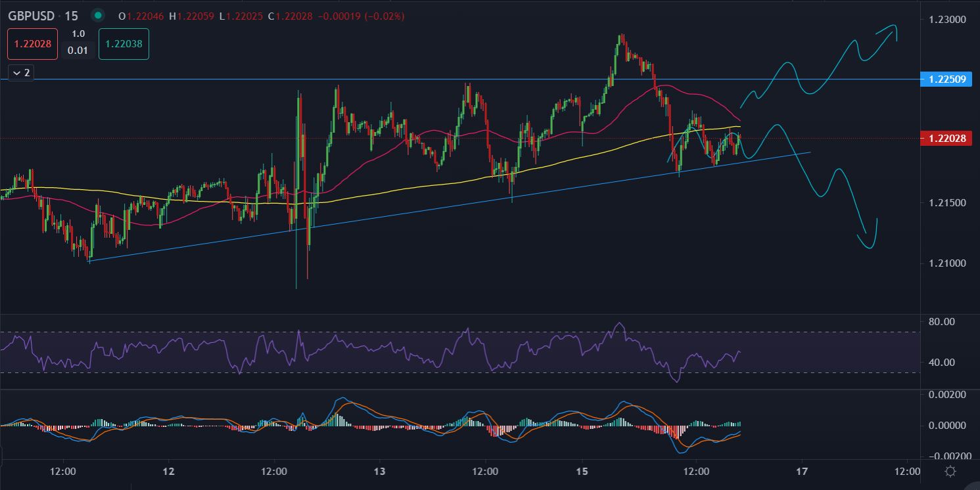Click the date label 13 on time axis

(379, 472)
